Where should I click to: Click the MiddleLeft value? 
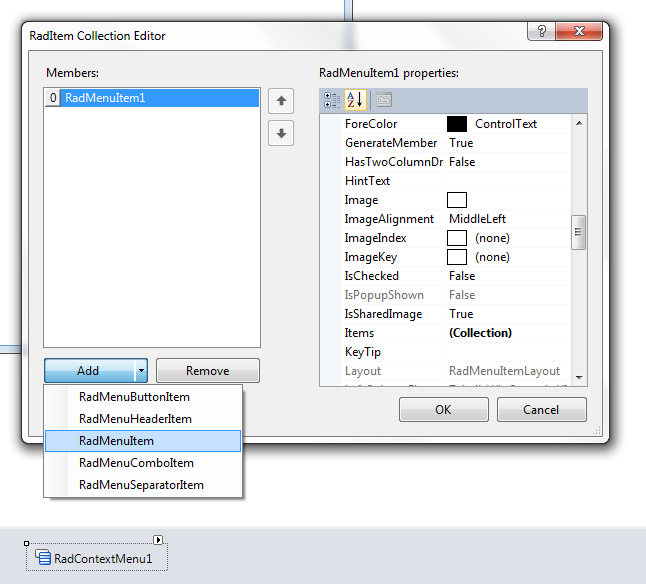coord(477,219)
